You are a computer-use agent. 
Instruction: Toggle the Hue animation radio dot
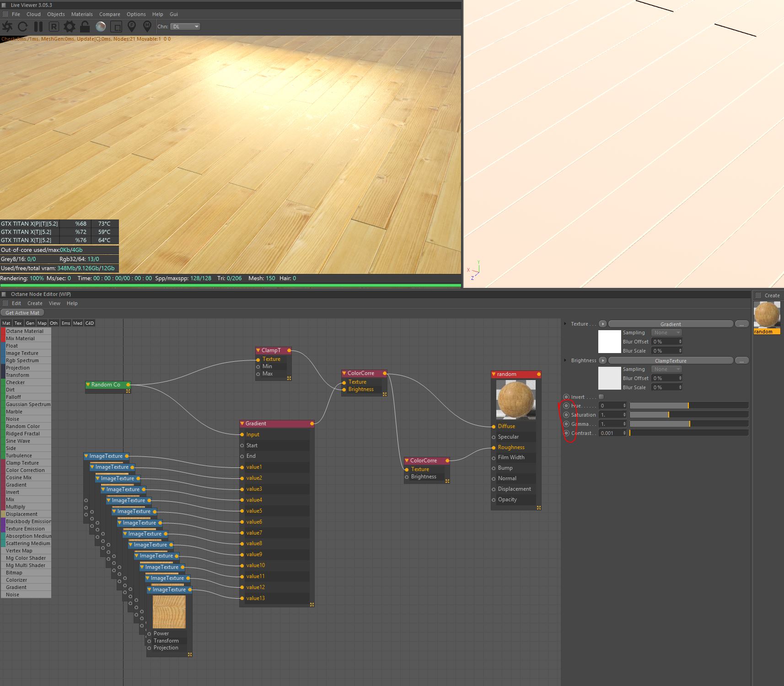[566, 406]
